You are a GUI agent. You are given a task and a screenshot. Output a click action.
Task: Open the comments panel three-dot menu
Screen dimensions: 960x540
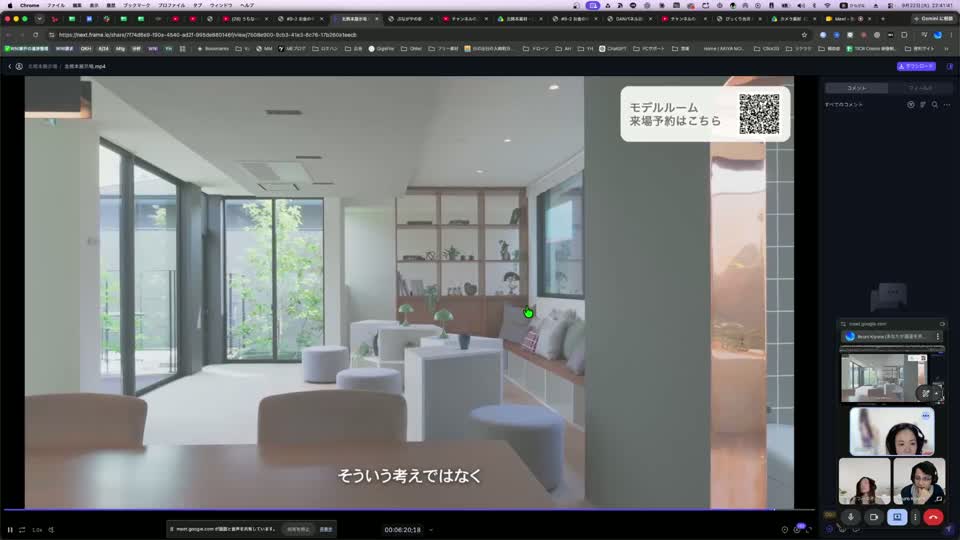[x=947, y=105]
